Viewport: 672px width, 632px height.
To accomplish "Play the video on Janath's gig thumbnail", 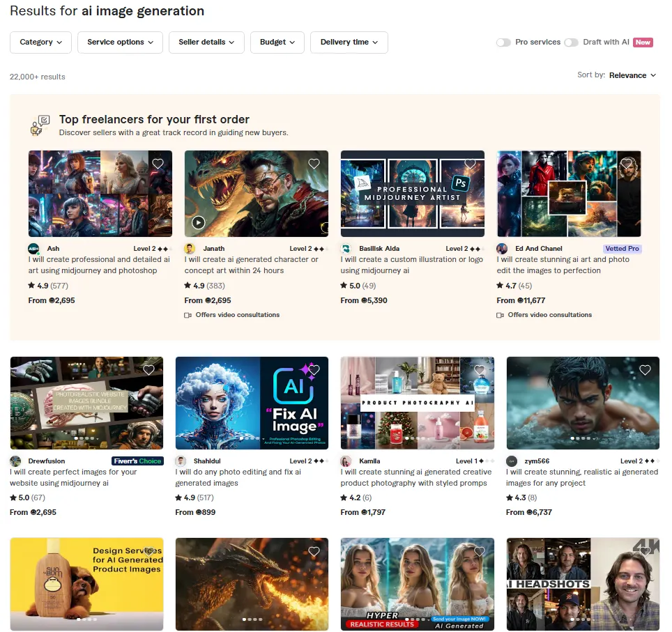I will [x=198, y=223].
